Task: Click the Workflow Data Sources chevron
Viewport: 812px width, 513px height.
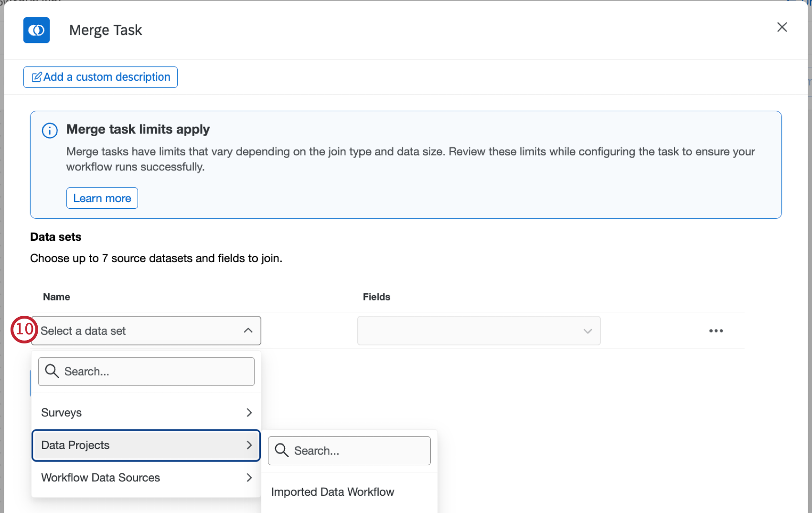Action: point(249,478)
